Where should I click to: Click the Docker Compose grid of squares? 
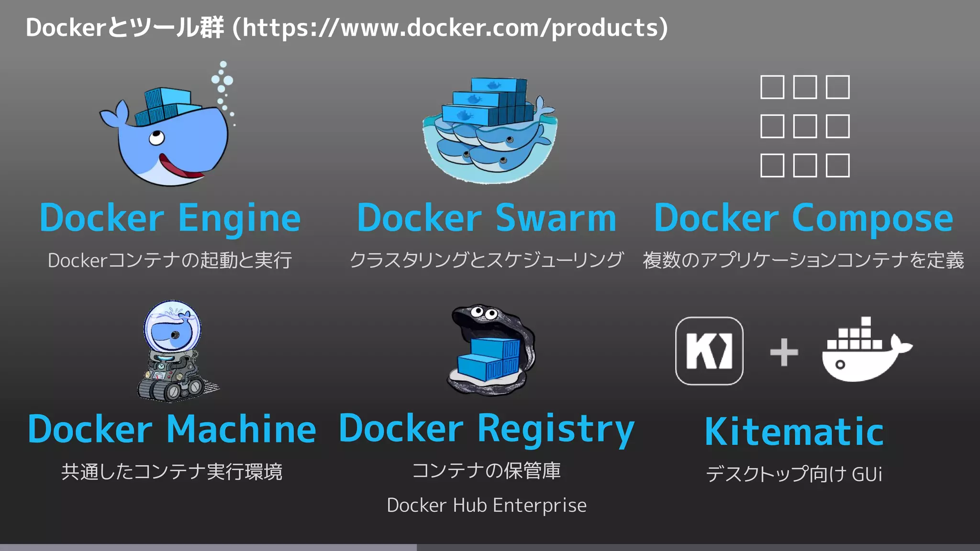point(805,126)
